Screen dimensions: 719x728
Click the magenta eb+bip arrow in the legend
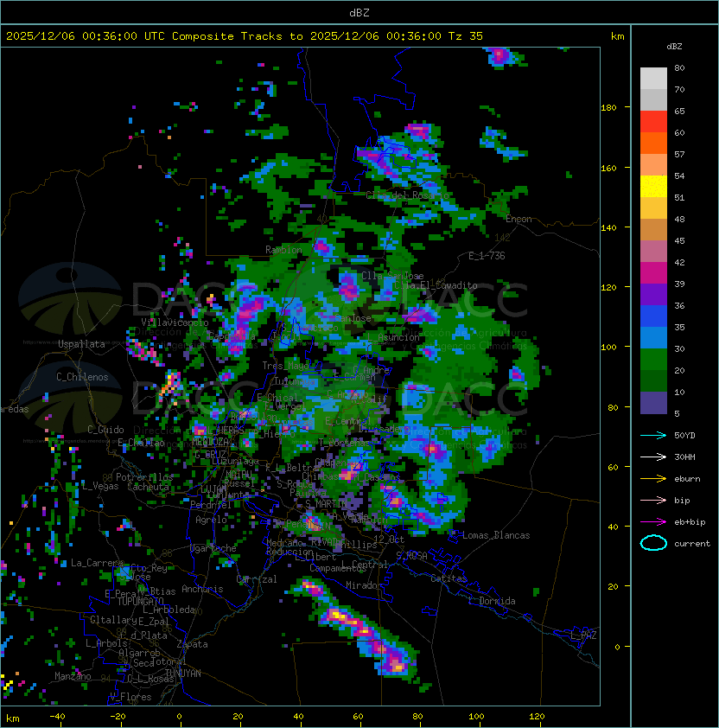(x=653, y=522)
